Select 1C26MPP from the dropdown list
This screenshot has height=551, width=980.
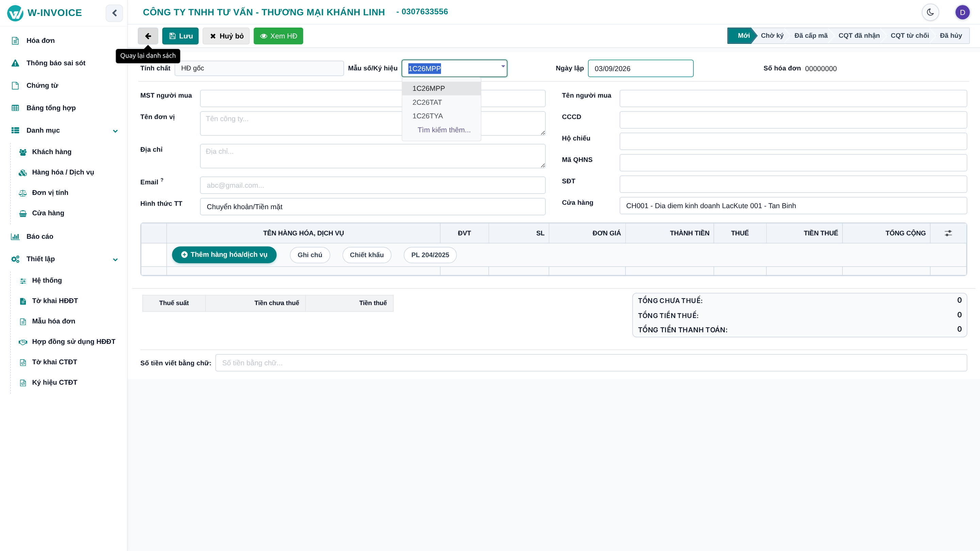[x=441, y=88]
